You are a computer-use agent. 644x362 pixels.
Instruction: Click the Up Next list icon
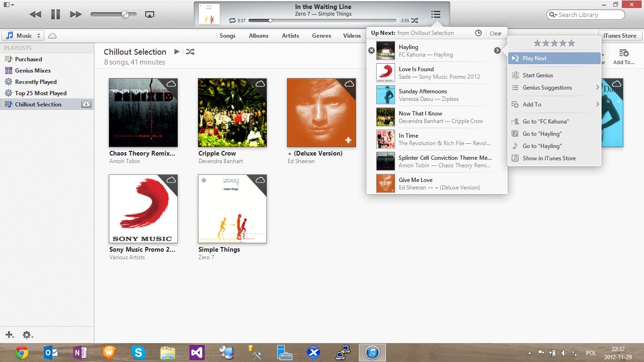[436, 15]
